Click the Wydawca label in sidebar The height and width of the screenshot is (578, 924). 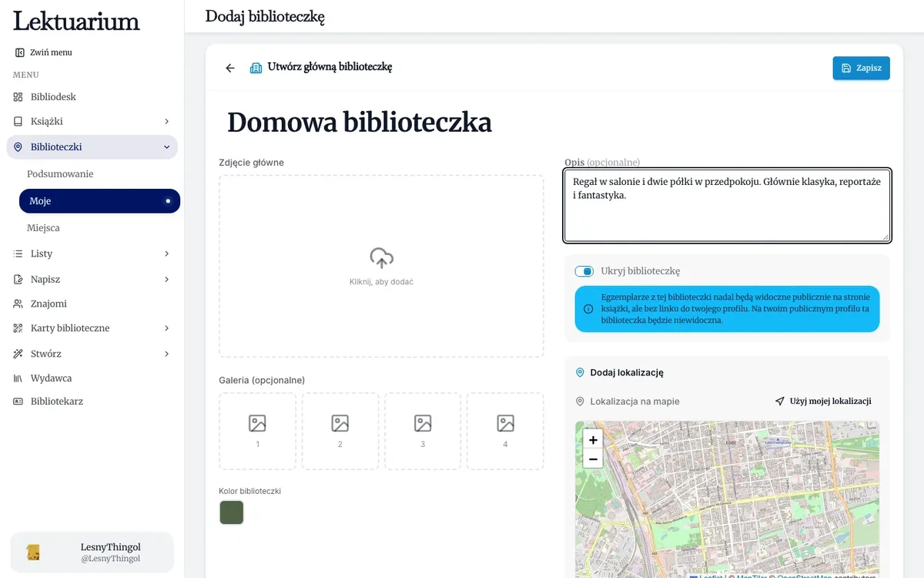point(52,378)
